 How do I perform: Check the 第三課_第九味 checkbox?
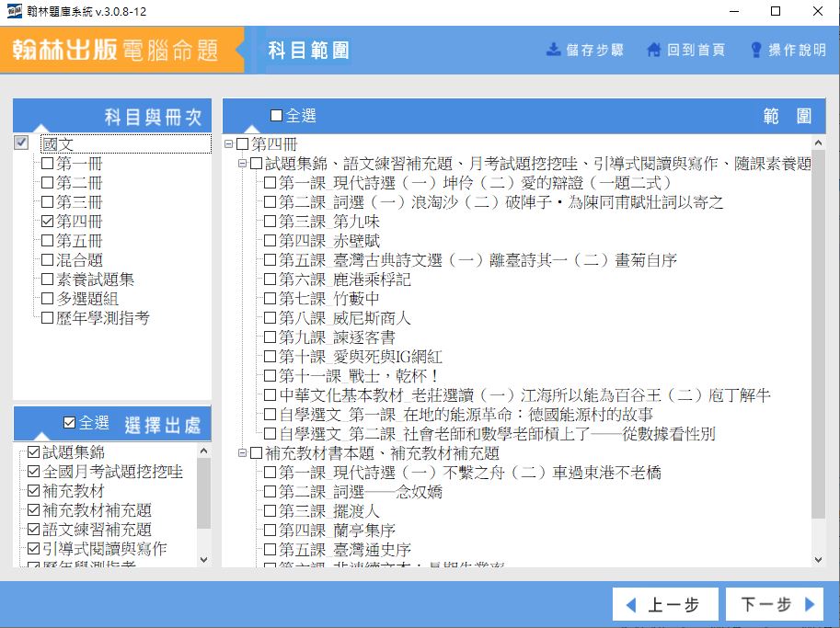(x=270, y=221)
